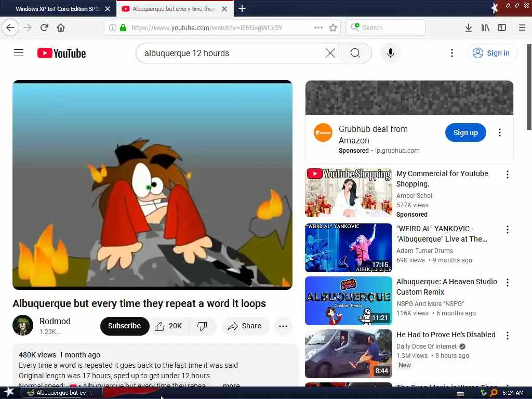Open options for My Commercial for Youtube Shopping

point(507,175)
